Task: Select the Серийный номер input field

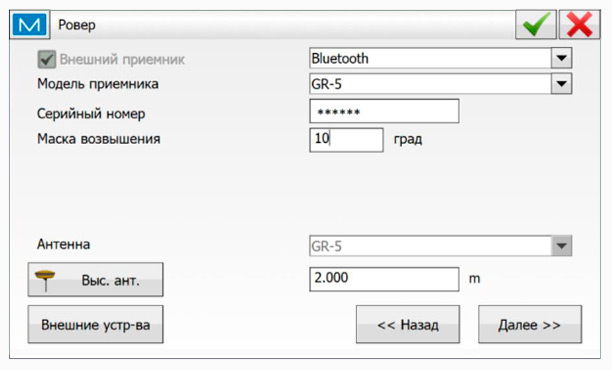Action: (384, 111)
